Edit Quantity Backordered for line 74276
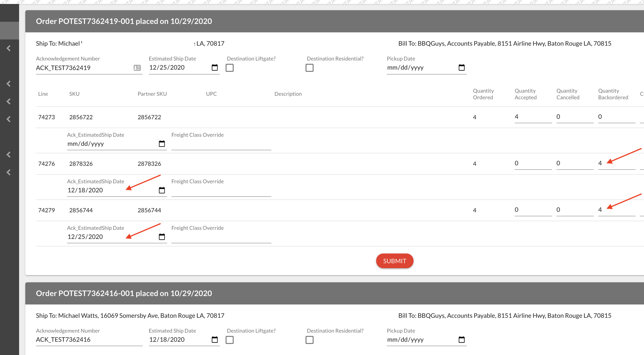Screen dimensions: 644x355 616,163
